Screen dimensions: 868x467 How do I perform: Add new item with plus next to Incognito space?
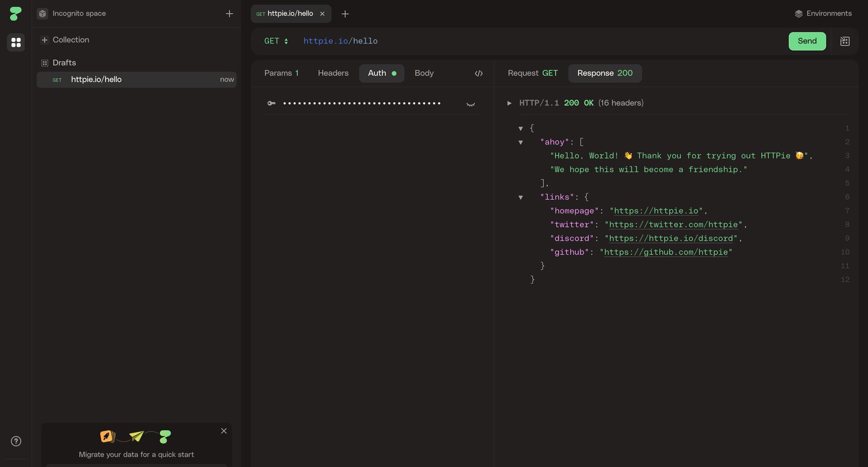tap(229, 14)
